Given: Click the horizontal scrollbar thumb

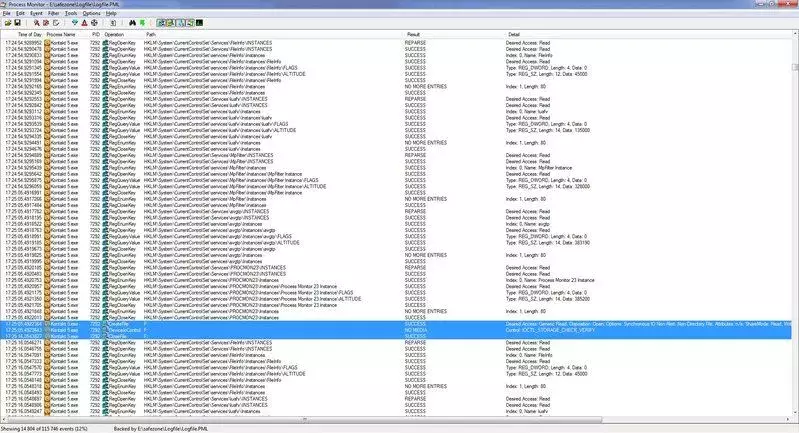Looking at the screenshot, I should [x=304, y=420].
